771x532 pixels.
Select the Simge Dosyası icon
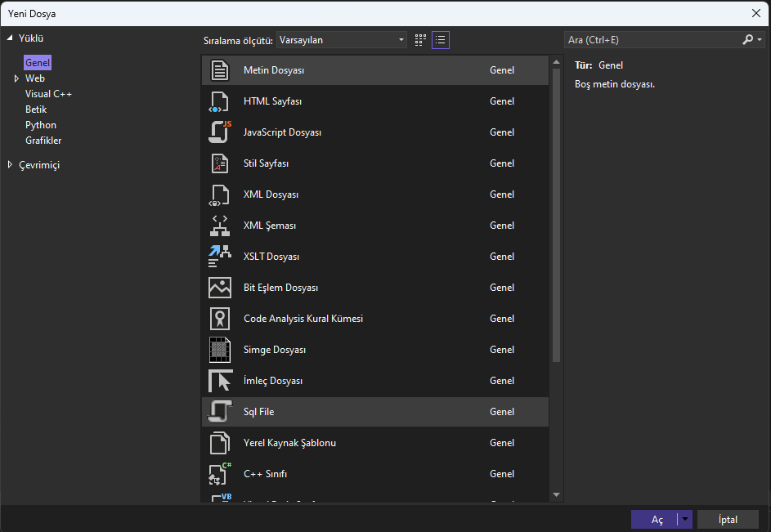coord(219,350)
